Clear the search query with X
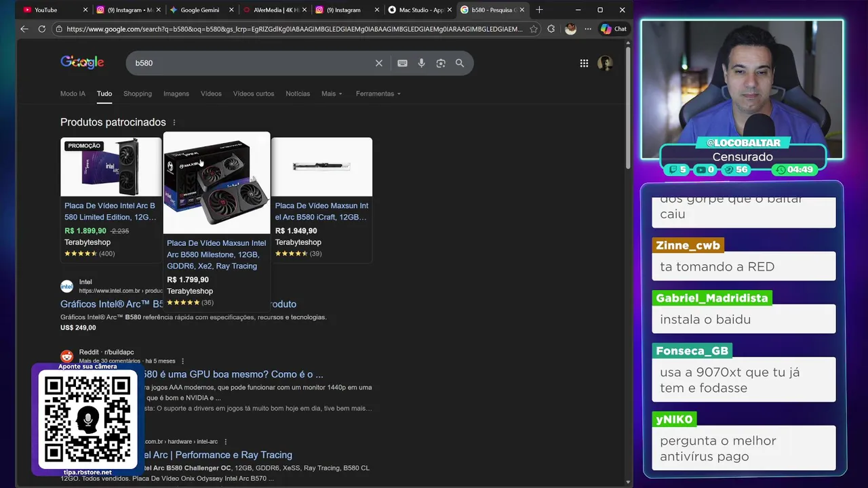The width and height of the screenshot is (868, 488). pos(379,63)
